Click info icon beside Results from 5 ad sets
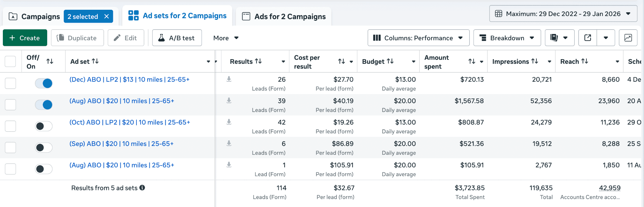 [142, 188]
